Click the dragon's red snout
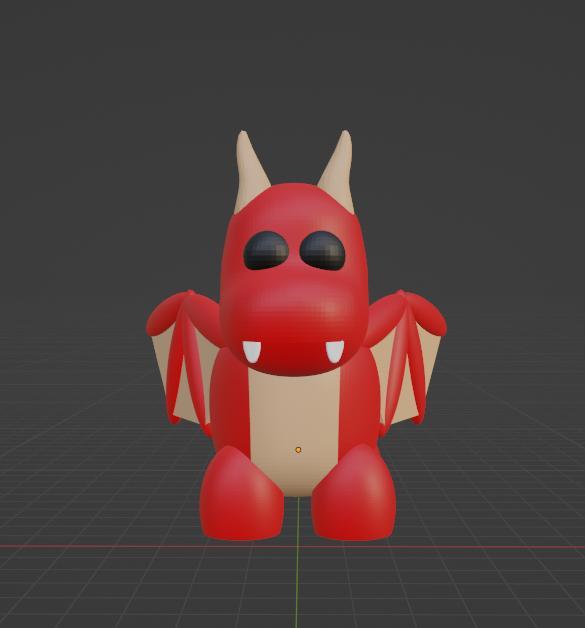This screenshot has width=585, height=628. pos(293,324)
